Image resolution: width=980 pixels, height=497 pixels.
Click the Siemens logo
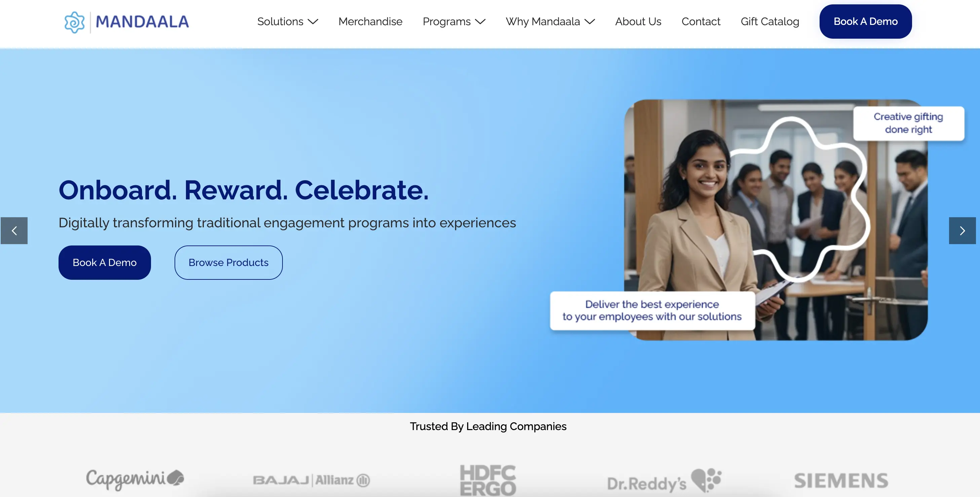coord(841,480)
